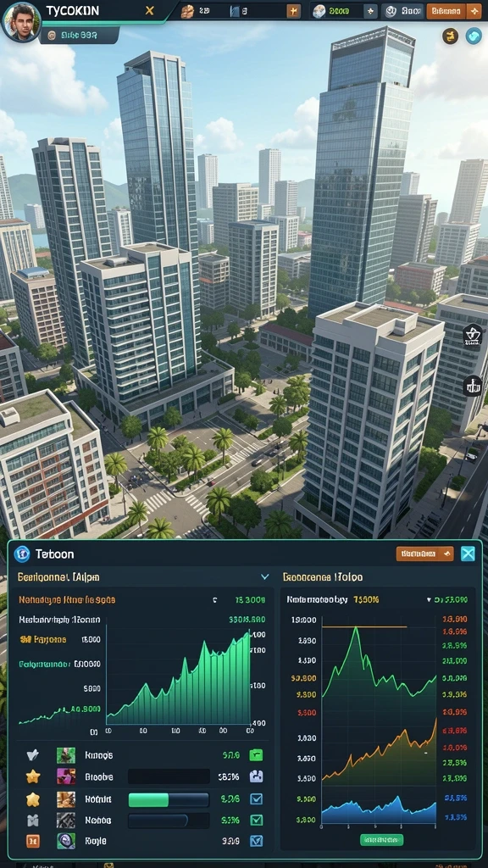Image resolution: width=488 pixels, height=868 pixels.
Task: Open the green folder icon in Kmogs row
Action: 256,754
